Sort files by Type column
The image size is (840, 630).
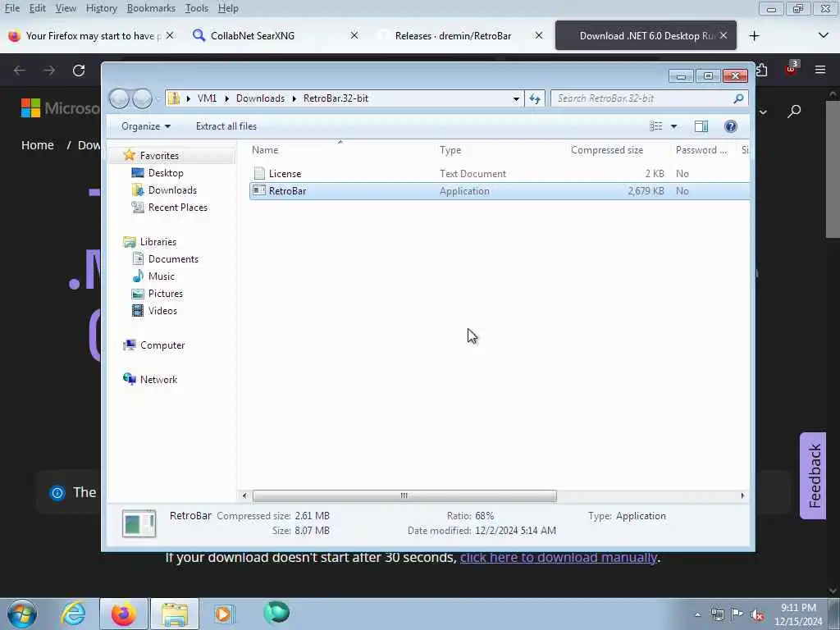pyautogui.click(x=501, y=150)
